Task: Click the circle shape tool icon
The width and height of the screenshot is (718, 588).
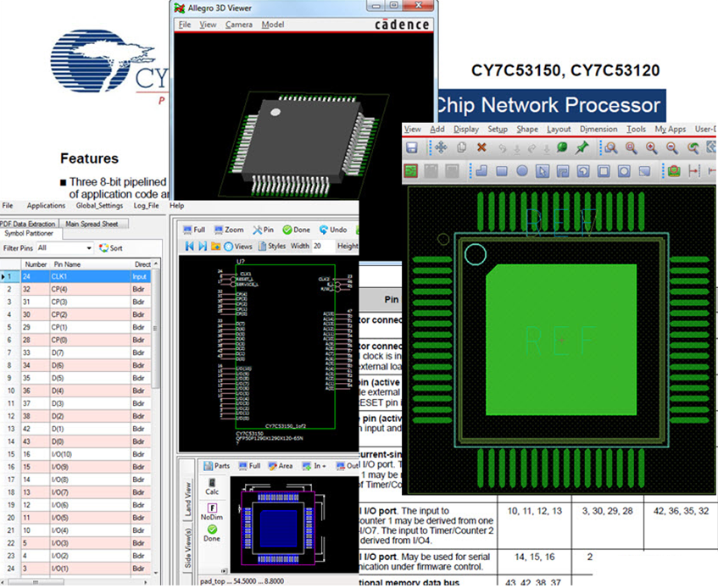Action: 522,170
